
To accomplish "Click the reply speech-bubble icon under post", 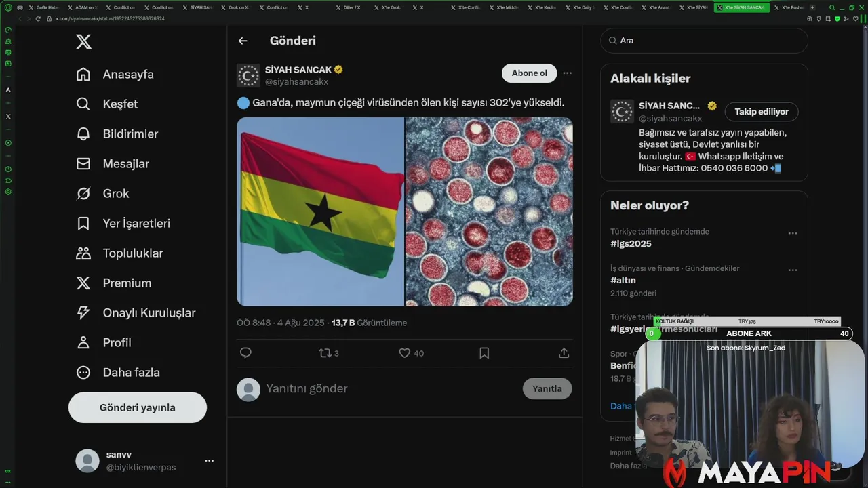I will coord(245,353).
